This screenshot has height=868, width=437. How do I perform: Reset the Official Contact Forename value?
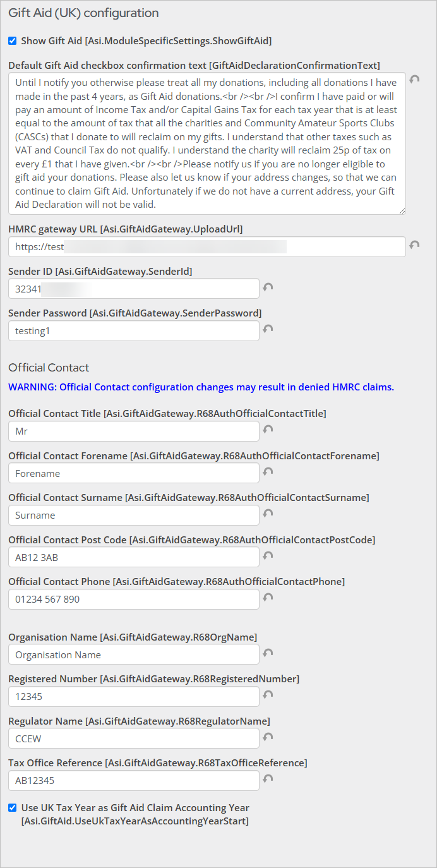268,471
